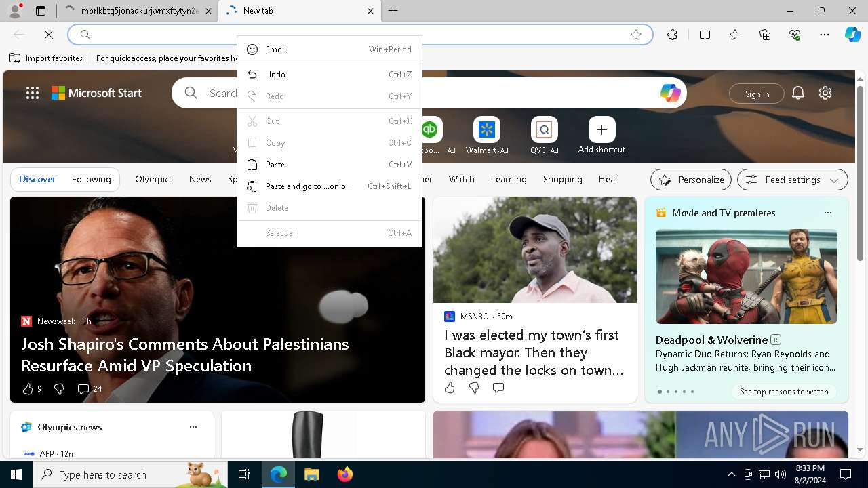Select Emoji from the context menu
This screenshot has height=488, width=868.
(330, 49)
